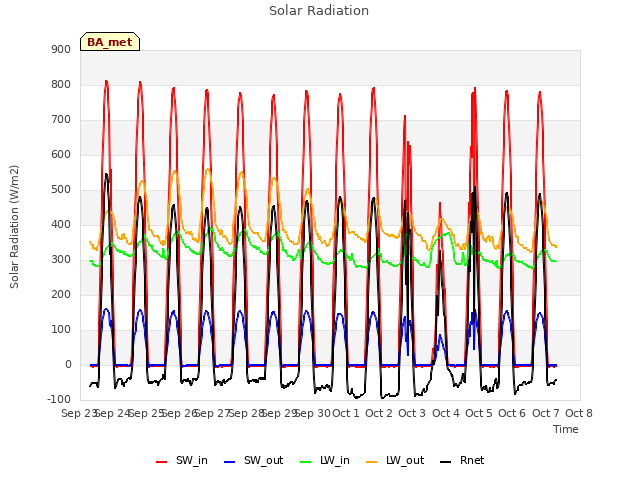The image size is (640, 480).
Task: Click the Oct 3 x-axis tick label
Action: click(412, 413)
